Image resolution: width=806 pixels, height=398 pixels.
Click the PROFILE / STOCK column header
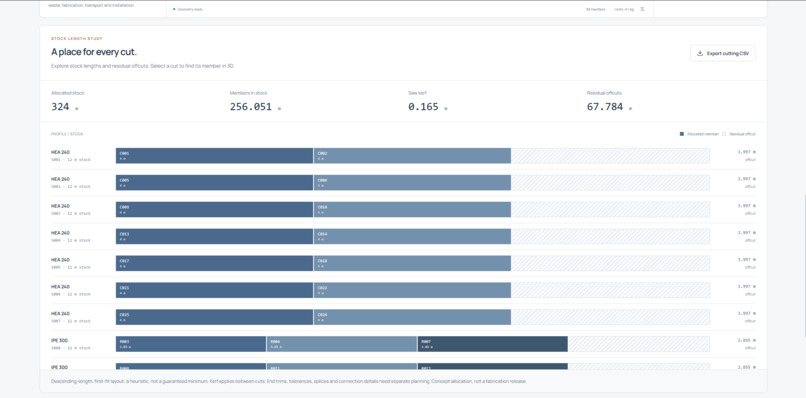pos(67,134)
